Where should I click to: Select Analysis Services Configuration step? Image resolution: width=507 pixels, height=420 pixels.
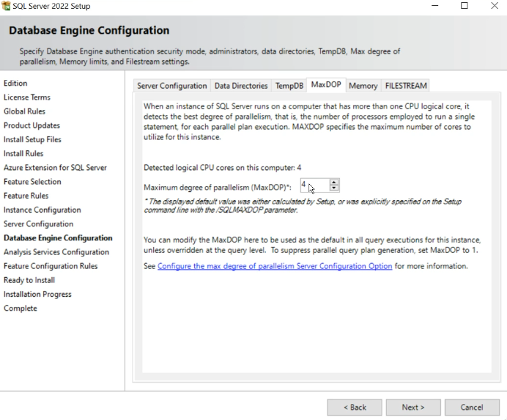pos(56,252)
